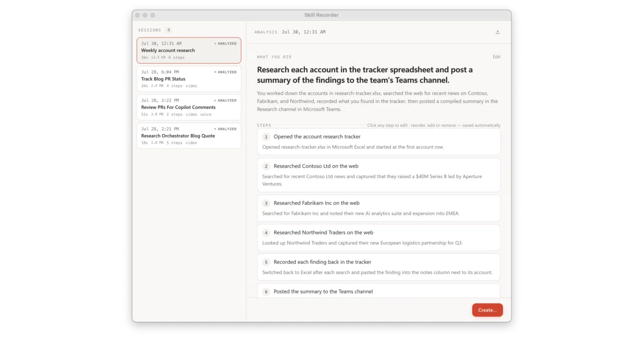
Task: Click the Northwind 'European logistics partnership' description
Action: [362, 243]
